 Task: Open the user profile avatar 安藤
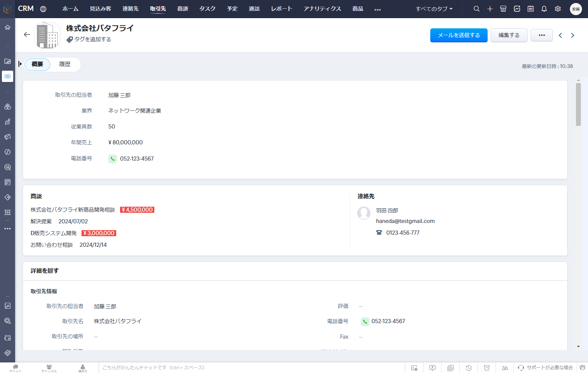576,9
